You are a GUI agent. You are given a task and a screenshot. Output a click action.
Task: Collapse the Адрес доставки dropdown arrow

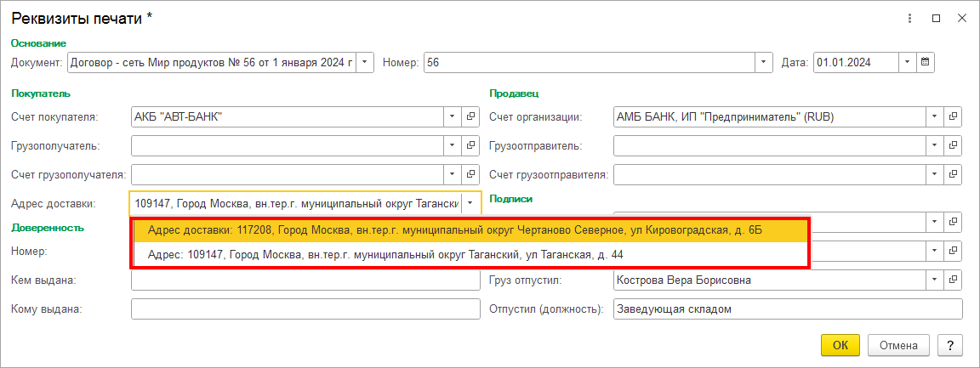pyautogui.click(x=470, y=204)
